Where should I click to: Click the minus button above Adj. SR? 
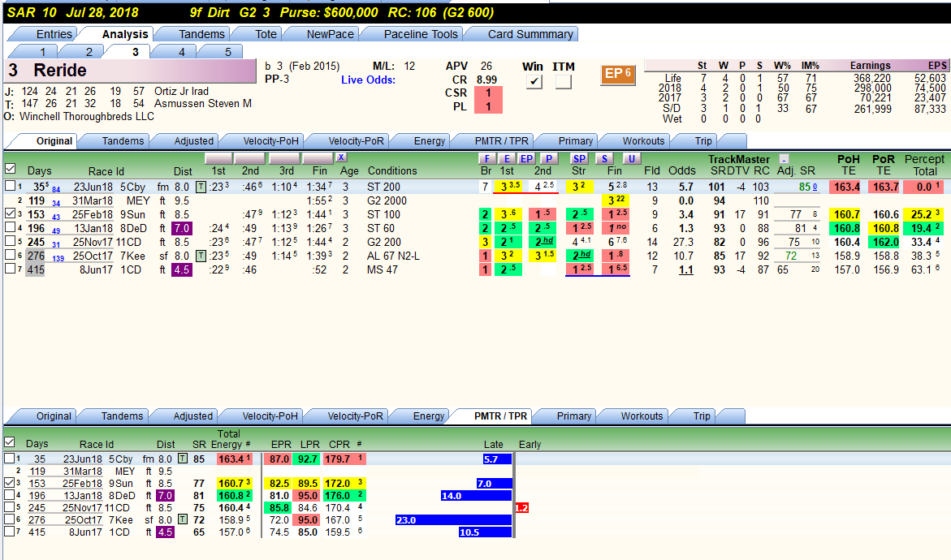pyautogui.click(x=784, y=159)
